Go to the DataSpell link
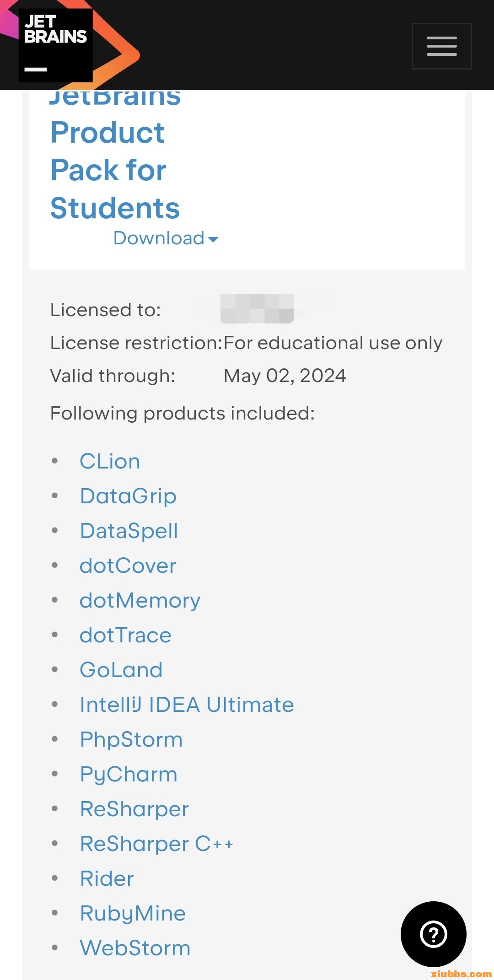Viewport: 494px width, 980px height. coord(129,531)
